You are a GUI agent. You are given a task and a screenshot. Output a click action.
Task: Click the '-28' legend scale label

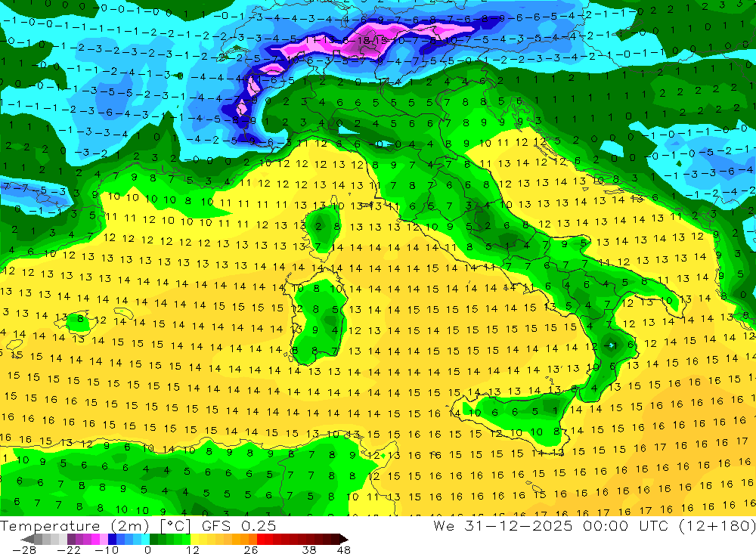[23, 549]
